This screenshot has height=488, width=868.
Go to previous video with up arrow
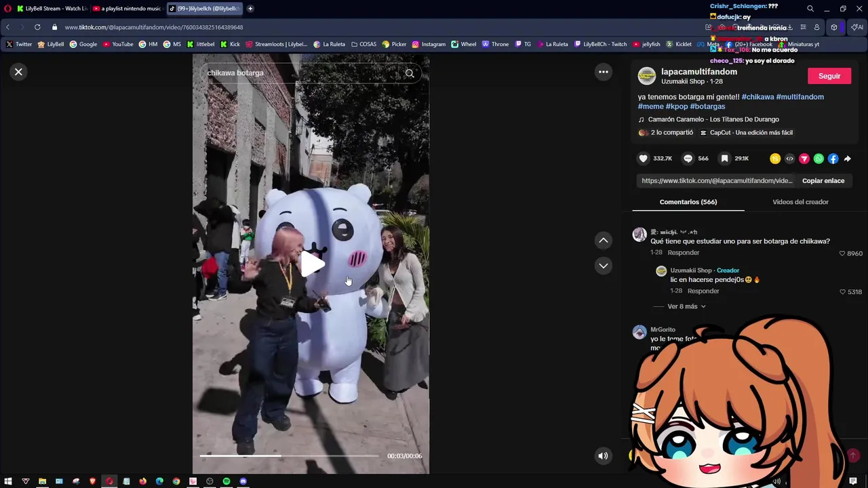[604, 241]
